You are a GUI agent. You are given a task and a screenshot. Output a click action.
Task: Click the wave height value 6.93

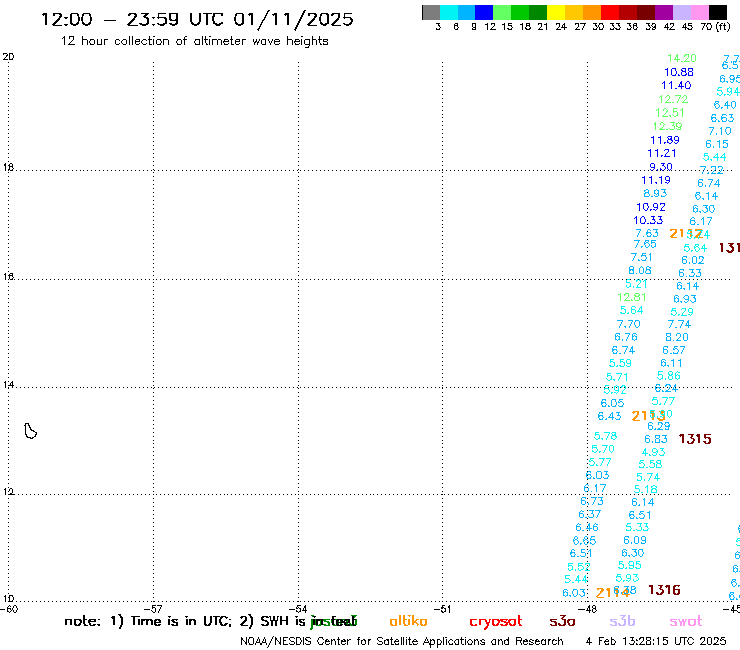685,299
